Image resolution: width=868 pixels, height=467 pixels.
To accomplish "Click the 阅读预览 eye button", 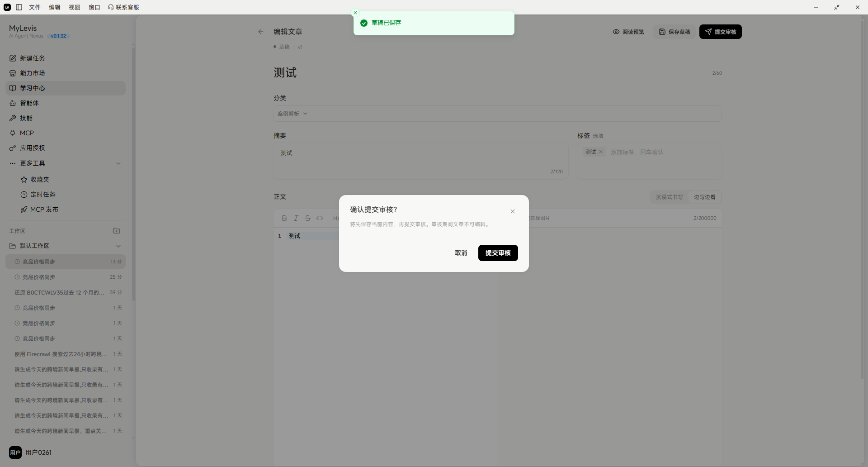I will (x=628, y=32).
